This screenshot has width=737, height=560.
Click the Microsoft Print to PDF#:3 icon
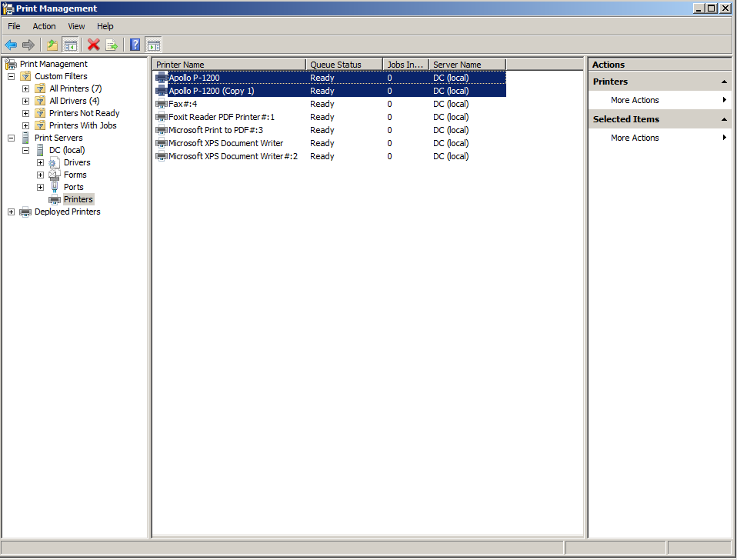point(162,130)
